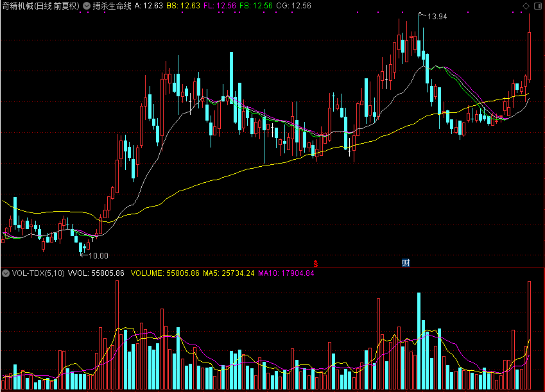545x392 pixels.
Task: Select the 搏杀生命线 indicator name
Action: [x=112, y=6]
